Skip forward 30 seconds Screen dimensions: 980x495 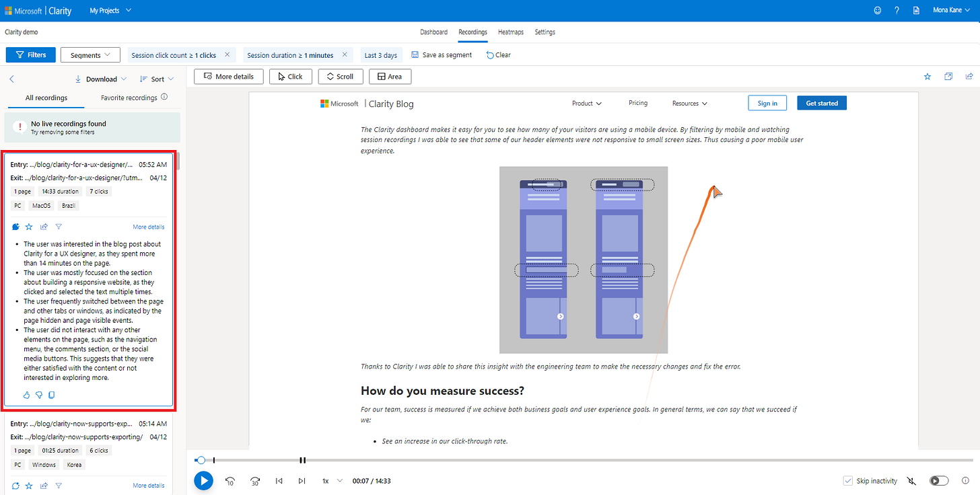pos(255,481)
